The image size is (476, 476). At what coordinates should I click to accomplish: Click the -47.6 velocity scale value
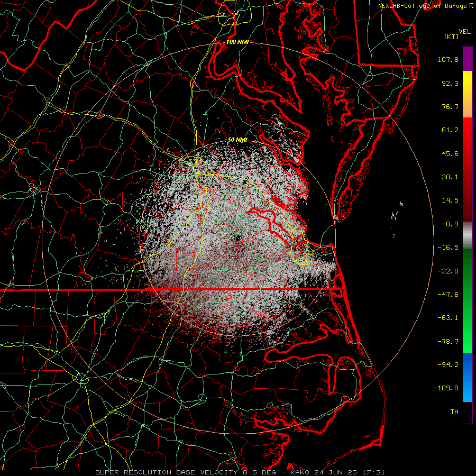tap(448, 295)
